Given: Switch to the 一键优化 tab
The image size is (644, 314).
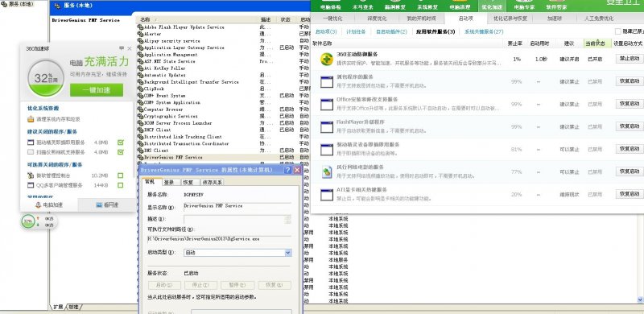Looking at the screenshot, I should pos(332,19).
